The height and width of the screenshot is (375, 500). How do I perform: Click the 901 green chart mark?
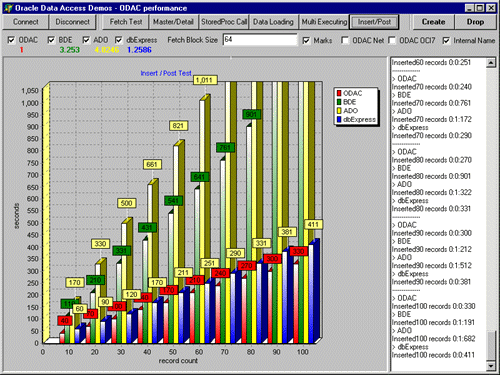click(x=251, y=114)
